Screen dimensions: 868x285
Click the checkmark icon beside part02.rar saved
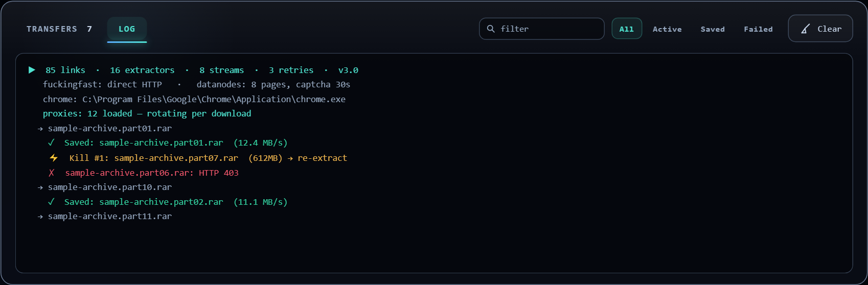point(51,202)
